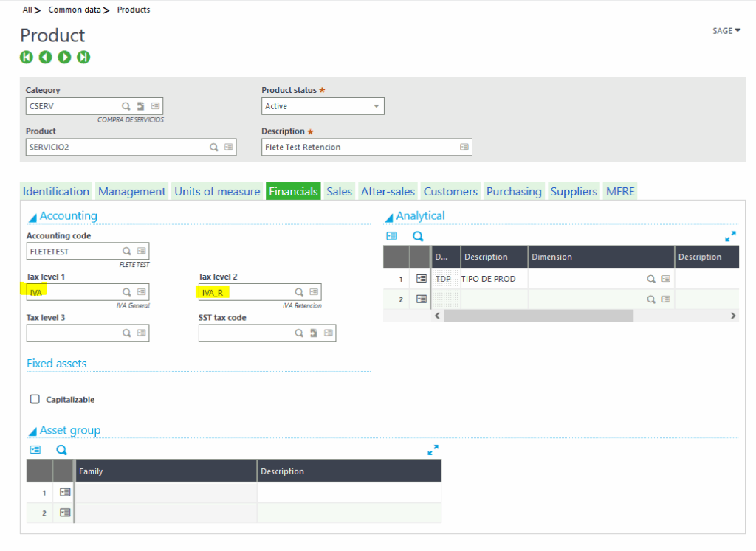Expand the Analytical grid to full screen
Screen dimensions: 756x551
click(x=730, y=236)
